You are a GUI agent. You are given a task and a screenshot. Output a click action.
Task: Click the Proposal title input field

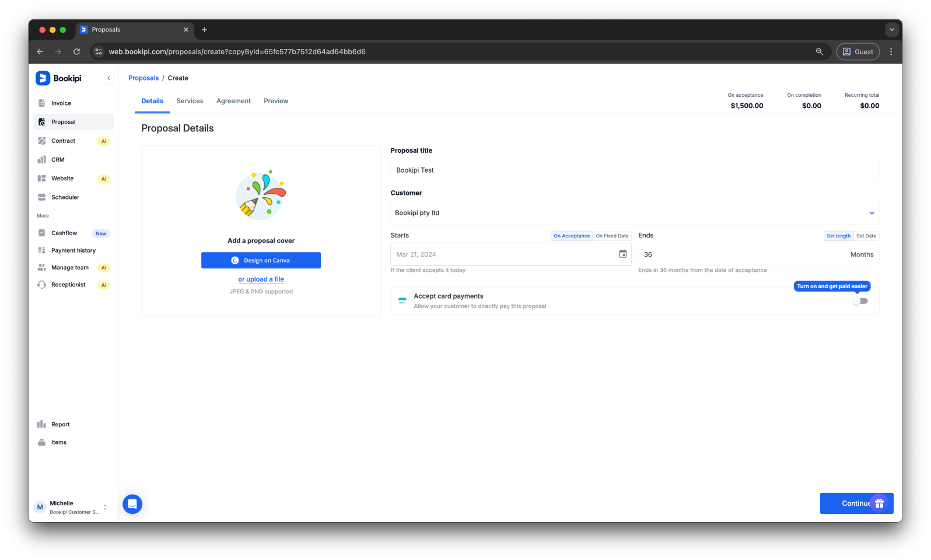point(635,170)
